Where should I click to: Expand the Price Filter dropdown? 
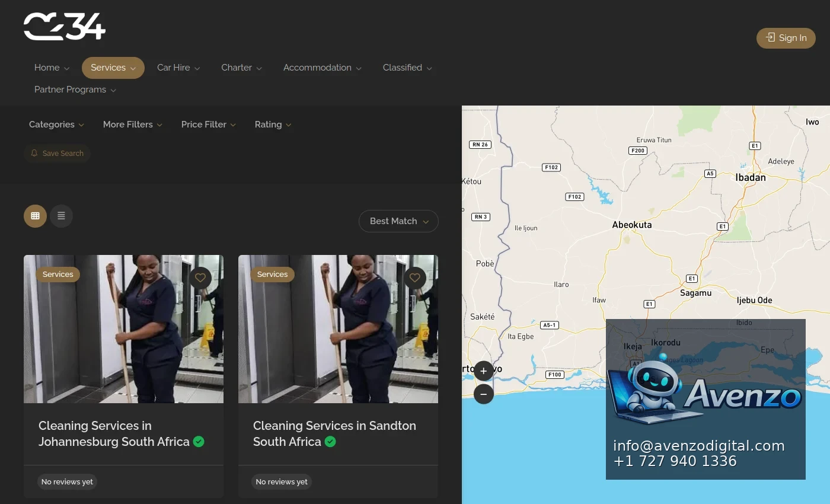point(209,125)
